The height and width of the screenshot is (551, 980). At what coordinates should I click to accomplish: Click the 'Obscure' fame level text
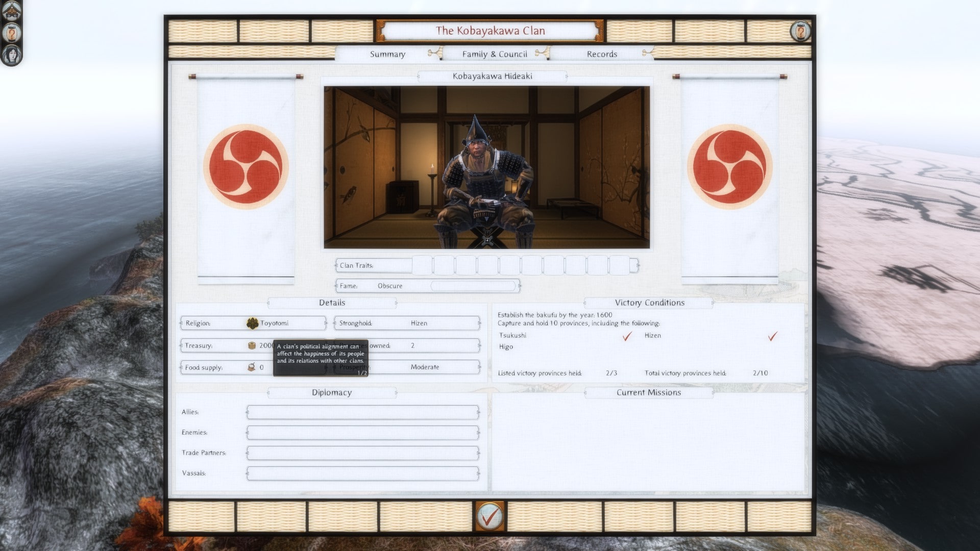[x=390, y=286]
